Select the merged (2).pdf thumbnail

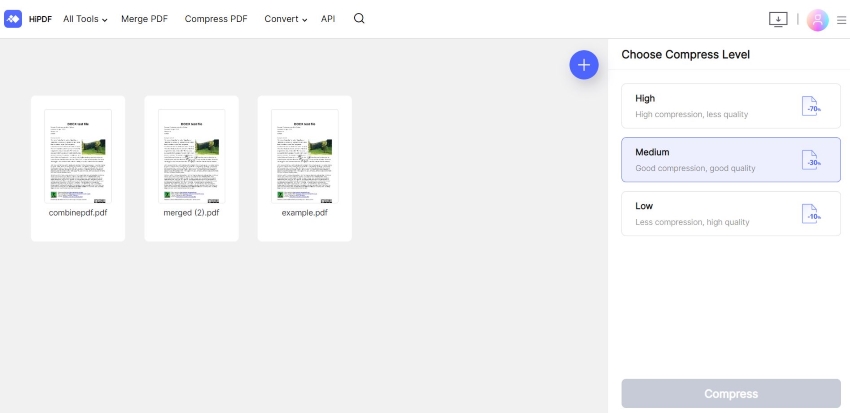191,157
